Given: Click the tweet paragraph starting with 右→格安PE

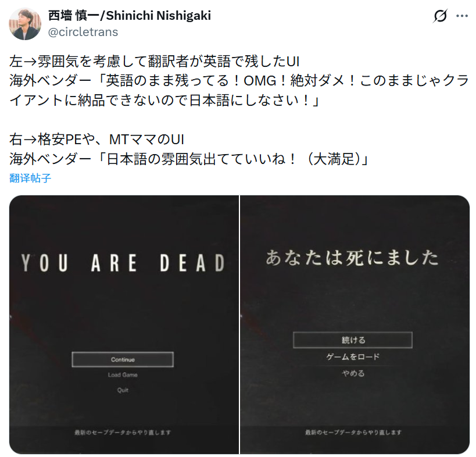Looking at the screenshot, I should [x=189, y=149].
